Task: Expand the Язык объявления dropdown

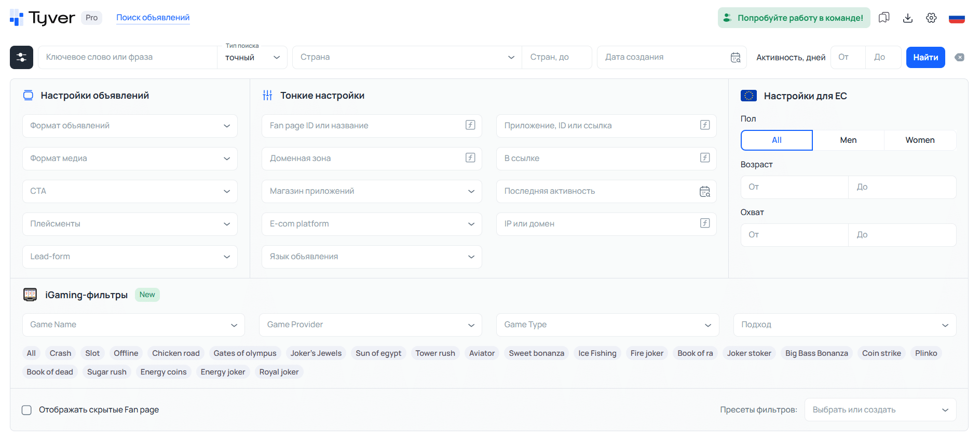Action: [372, 257]
